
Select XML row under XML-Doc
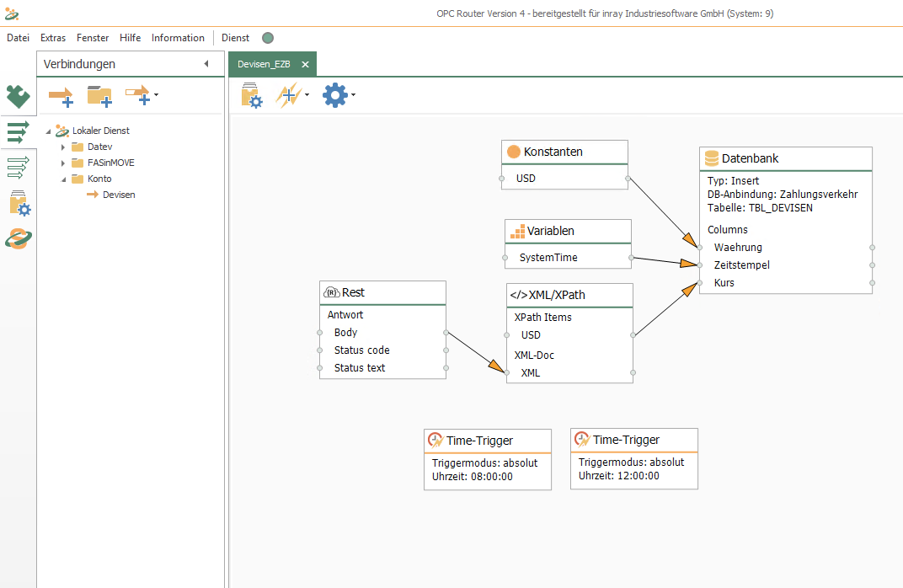569,373
